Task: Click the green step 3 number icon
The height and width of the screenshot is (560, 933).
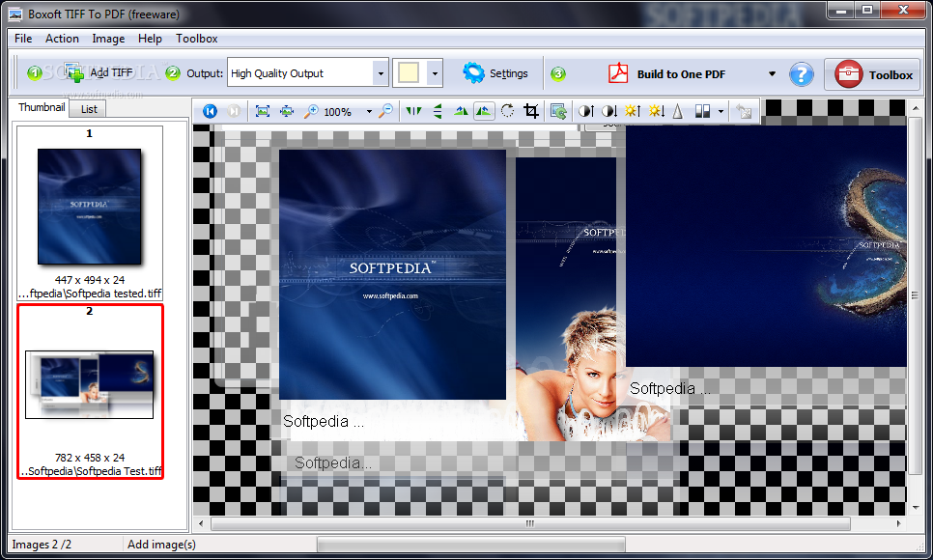Action: click(558, 73)
